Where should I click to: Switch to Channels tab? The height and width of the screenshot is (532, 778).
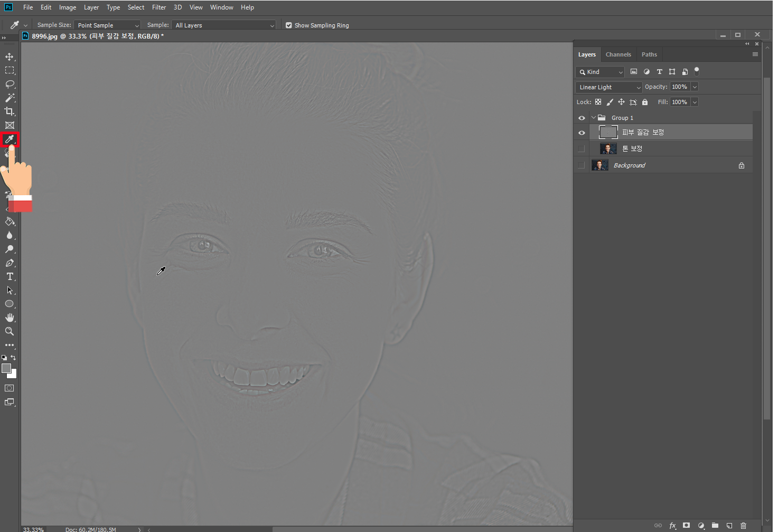click(618, 54)
